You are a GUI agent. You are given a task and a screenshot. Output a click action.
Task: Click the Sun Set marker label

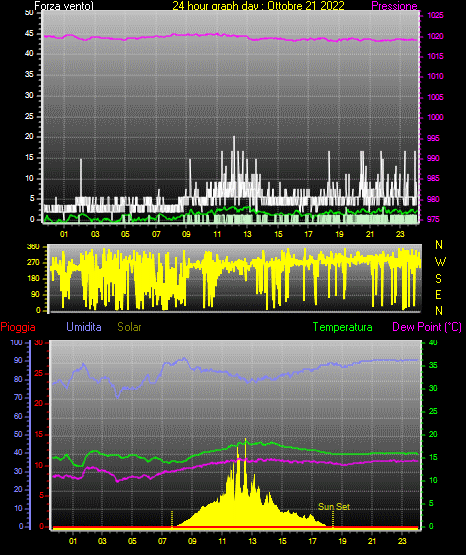point(334,507)
